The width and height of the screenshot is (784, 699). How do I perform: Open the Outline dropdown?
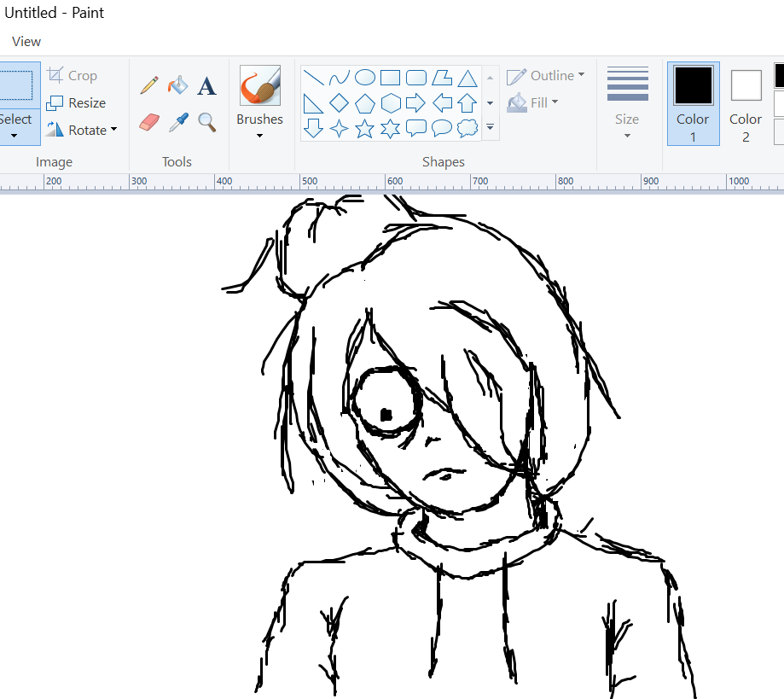[546, 76]
